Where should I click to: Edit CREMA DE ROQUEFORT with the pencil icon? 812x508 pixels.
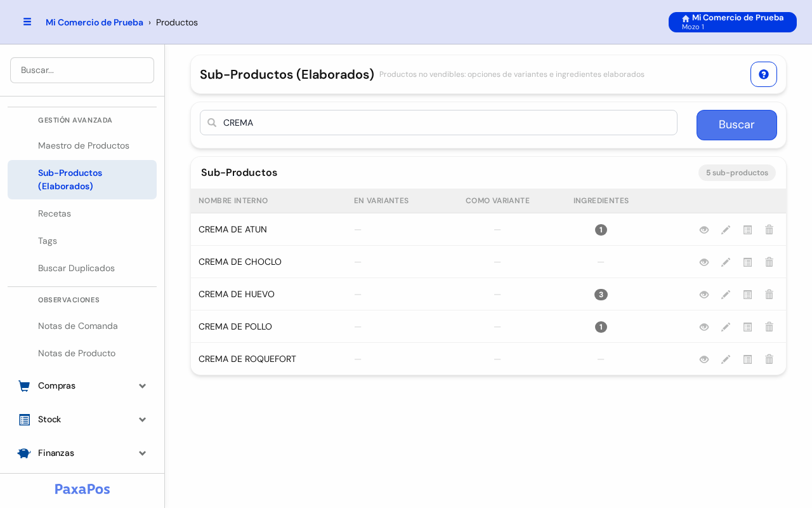726,359
